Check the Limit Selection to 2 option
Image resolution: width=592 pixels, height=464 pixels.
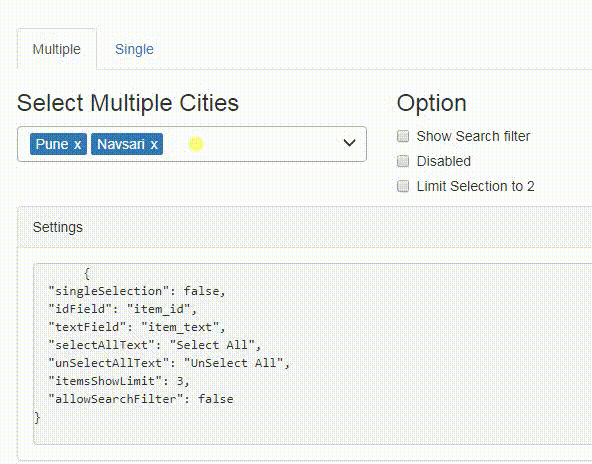403,186
